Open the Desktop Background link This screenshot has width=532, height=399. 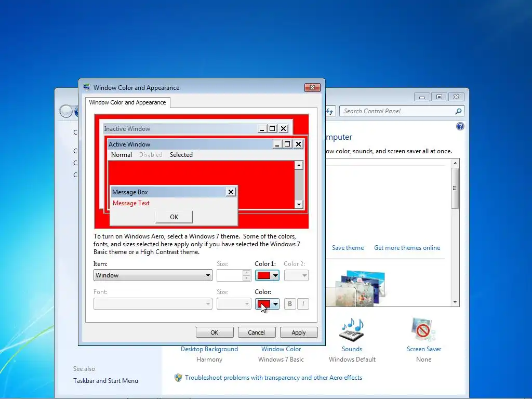coord(209,349)
